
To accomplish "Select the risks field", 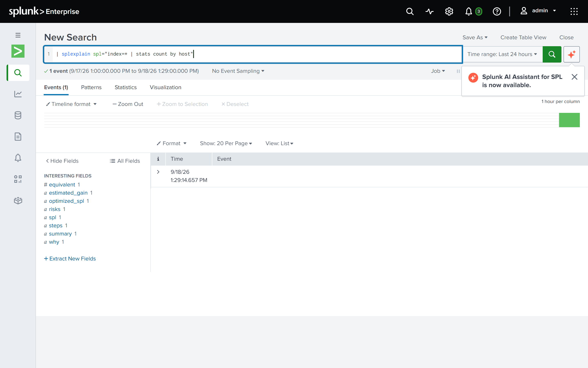I will click(55, 209).
